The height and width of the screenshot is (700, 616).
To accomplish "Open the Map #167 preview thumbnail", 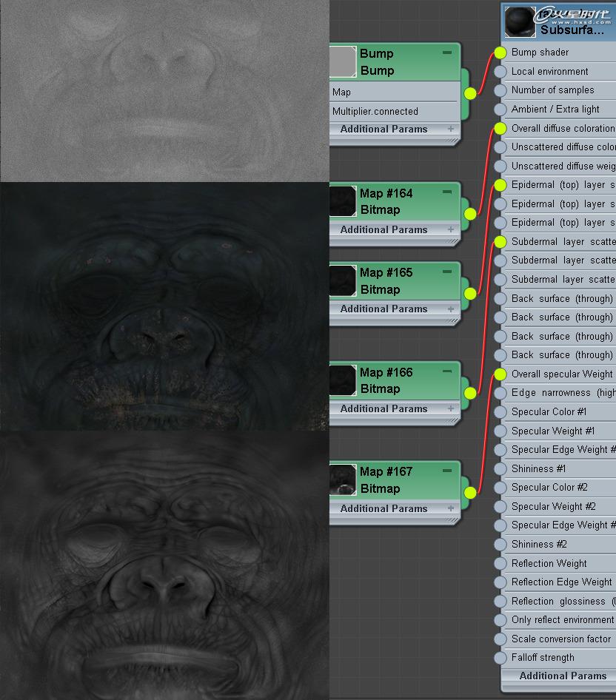I will 343,480.
